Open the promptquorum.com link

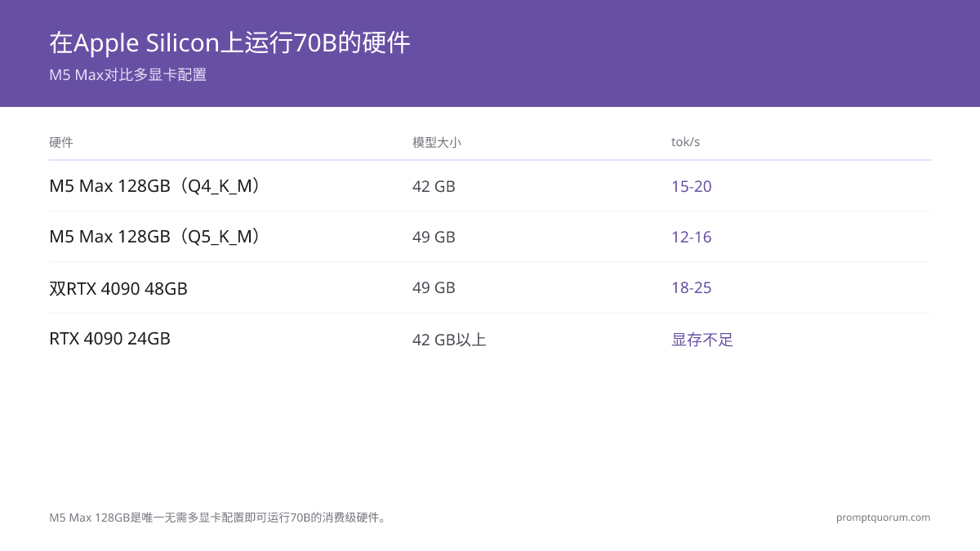pos(883,518)
